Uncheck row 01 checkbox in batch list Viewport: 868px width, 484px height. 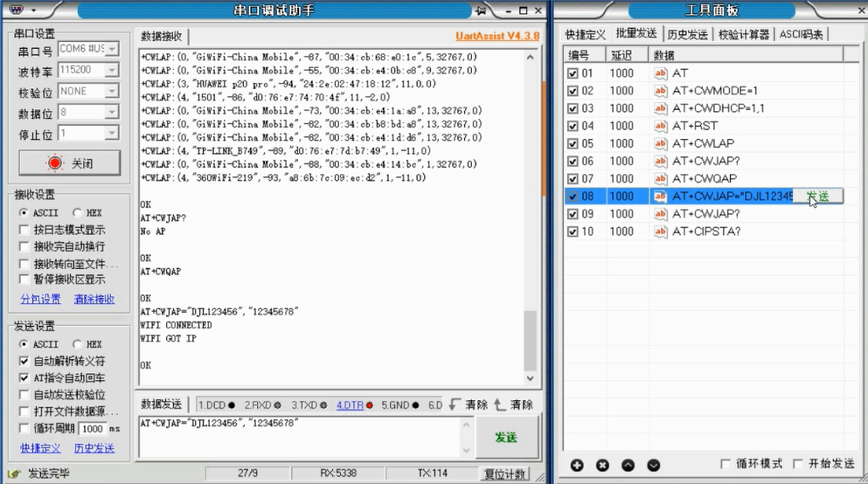(573, 73)
